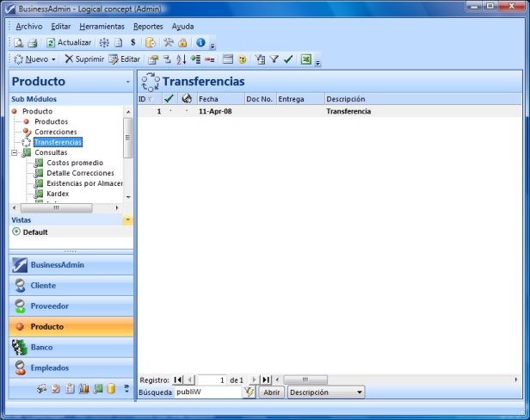Select the Default view radio button
This screenshot has width=530, height=420.
[15, 232]
